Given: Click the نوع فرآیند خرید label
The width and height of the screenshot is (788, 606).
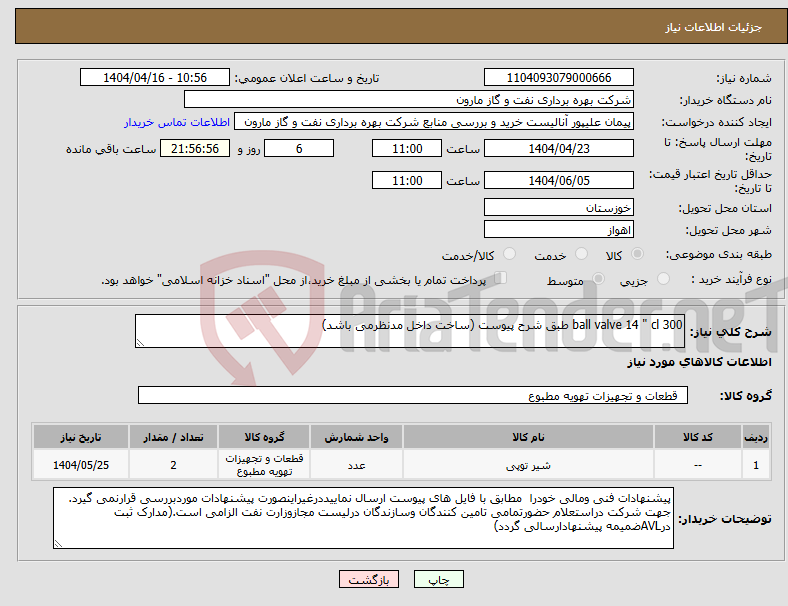Looking at the screenshot, I should tap(731, 279).
